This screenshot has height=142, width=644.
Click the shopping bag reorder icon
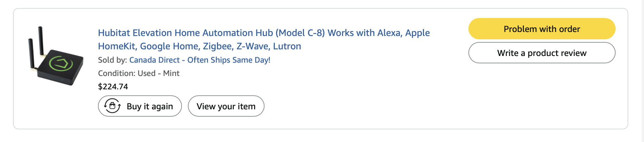coord(112,106)
